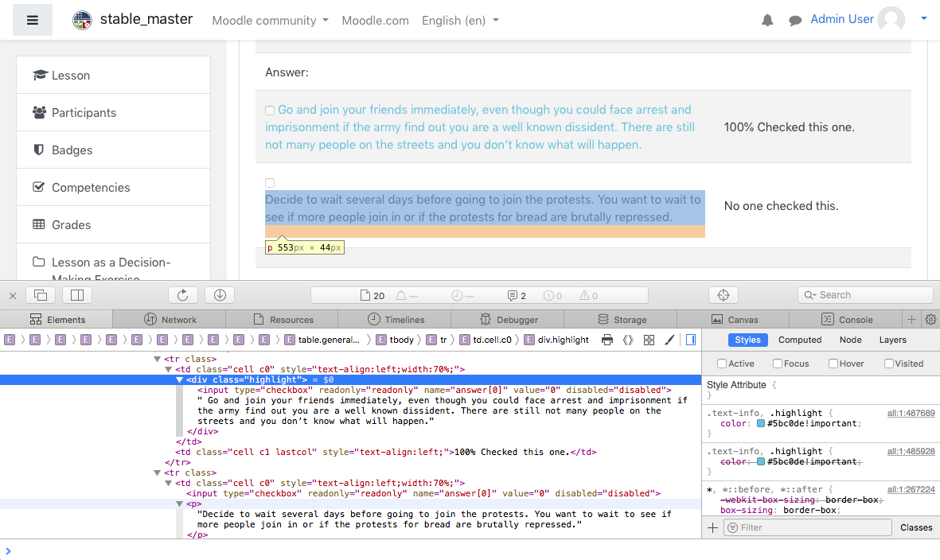Close the Web Inspector panel
Image resolution: width=940 pixels, height=560 pixels.
(x=13, y=295)
